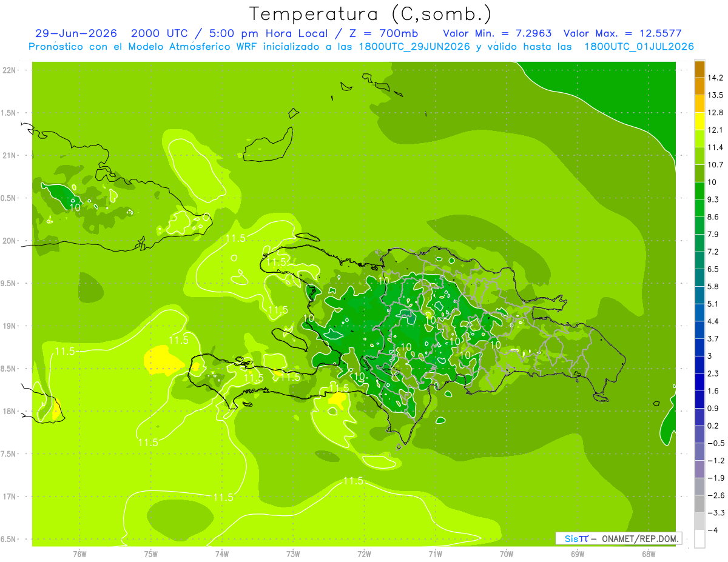Click the 10.7 colorbar label
The height and width of the screenshot is (562, 728).
click(715, 165)
